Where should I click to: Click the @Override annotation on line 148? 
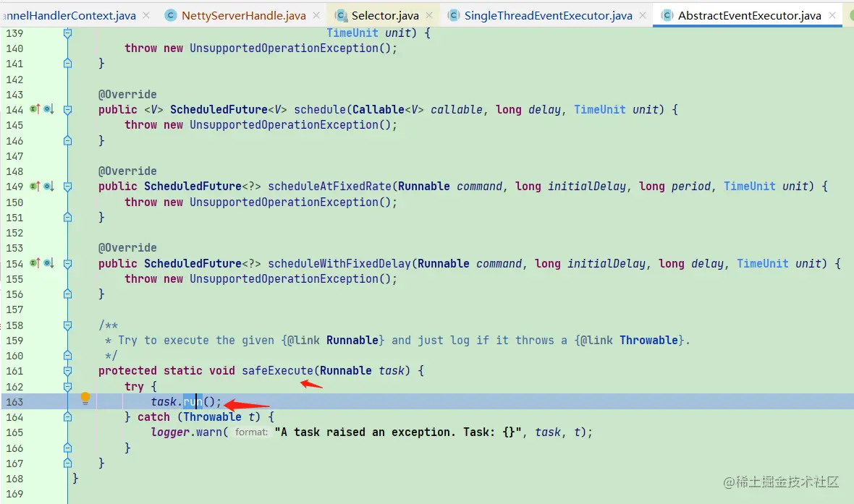point(127,171)
